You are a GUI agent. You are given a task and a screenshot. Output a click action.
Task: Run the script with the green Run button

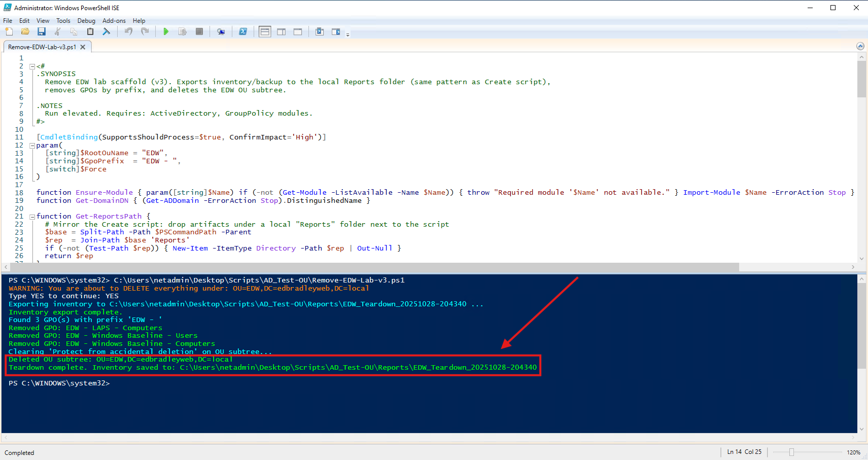click(x=166, y=31)
